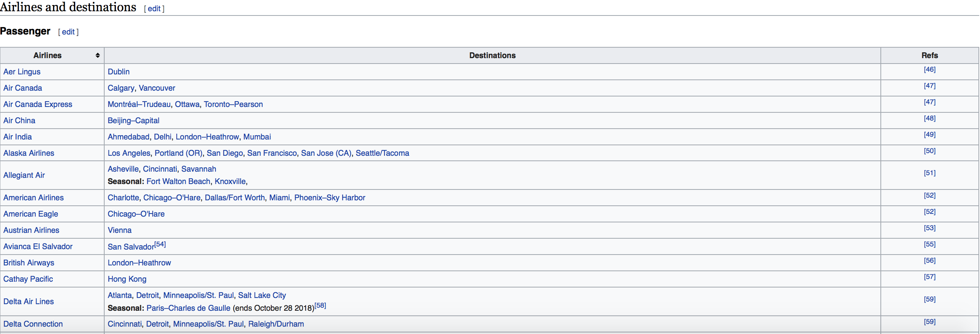Open Air Canada Express link
The height and width of the screenshot is (334, 980).
pyautogui.click(x=38, y=104)
